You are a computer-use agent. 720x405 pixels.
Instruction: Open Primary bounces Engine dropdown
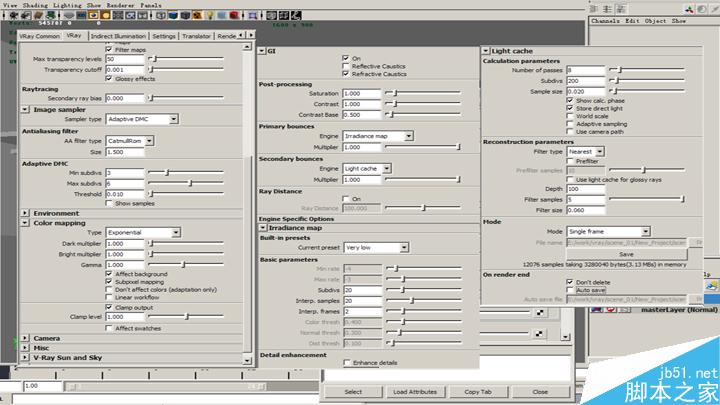(377, 136)
